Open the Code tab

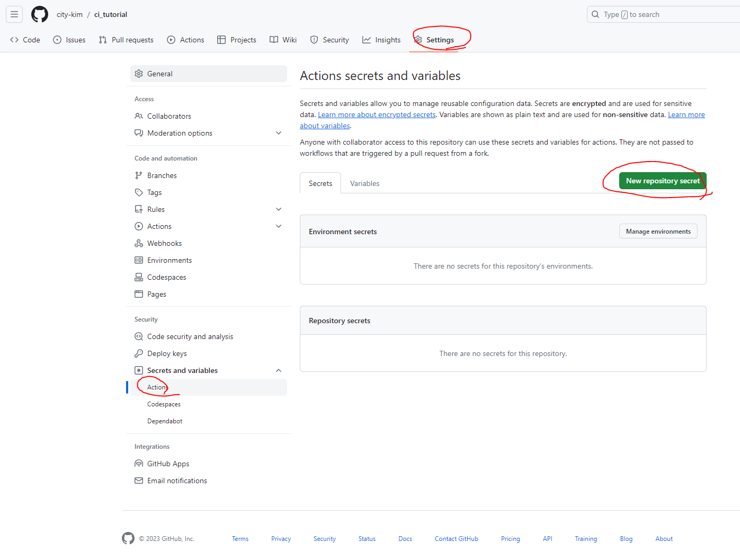click(25, 40)
